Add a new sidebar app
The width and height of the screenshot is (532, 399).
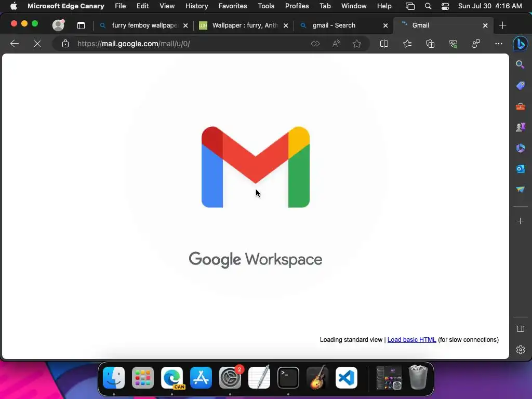[x=520, y=221]
